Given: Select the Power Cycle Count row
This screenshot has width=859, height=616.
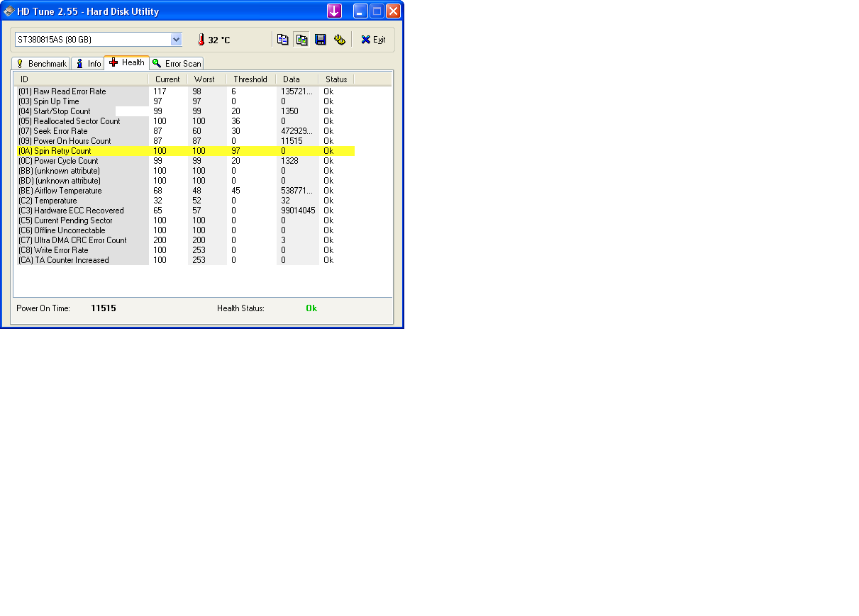Looking at the screenshot, I should 185,161.
